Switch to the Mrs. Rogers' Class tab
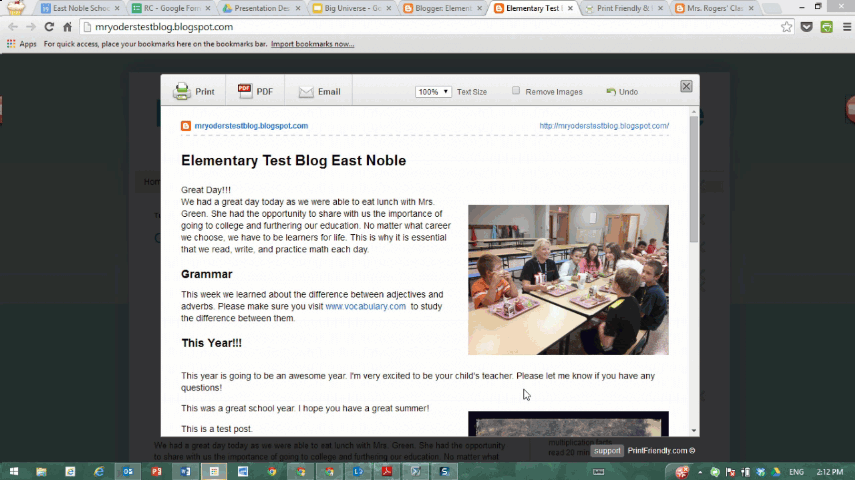855x480 pixels. 714,8
